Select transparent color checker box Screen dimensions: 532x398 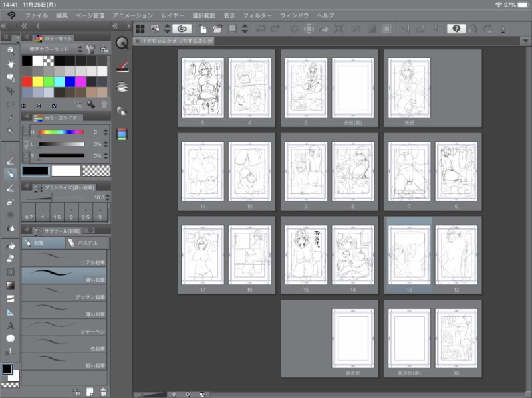point(96,171)
